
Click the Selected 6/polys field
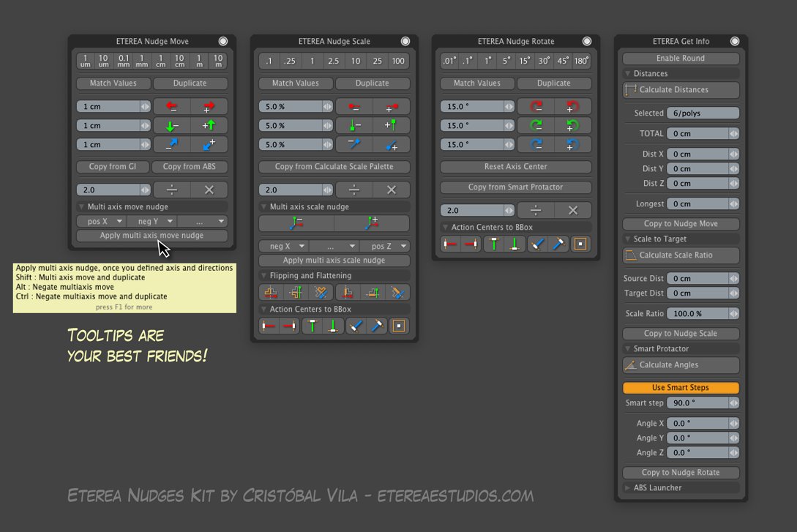coord(703,113)
